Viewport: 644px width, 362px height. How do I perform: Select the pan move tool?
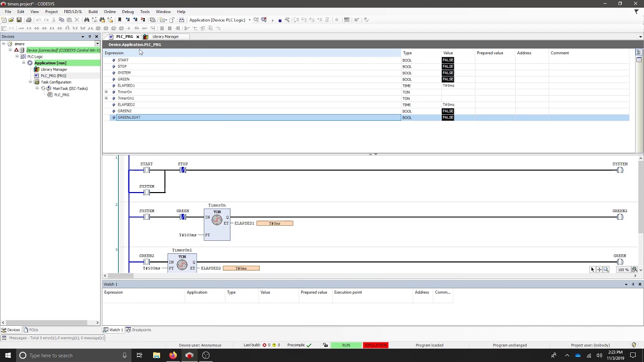[x=599, y=269]
